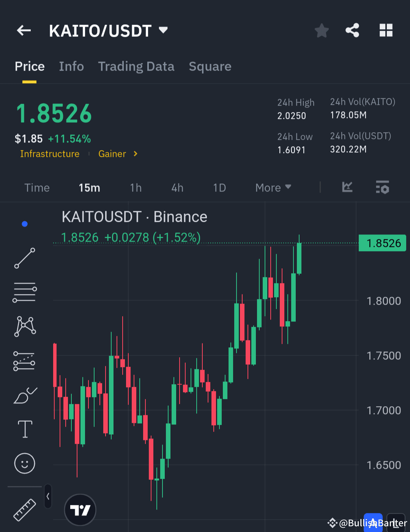Select the Trend Line drawing tool
Viewport: 410px width, 532px height.
click(24, 258)
